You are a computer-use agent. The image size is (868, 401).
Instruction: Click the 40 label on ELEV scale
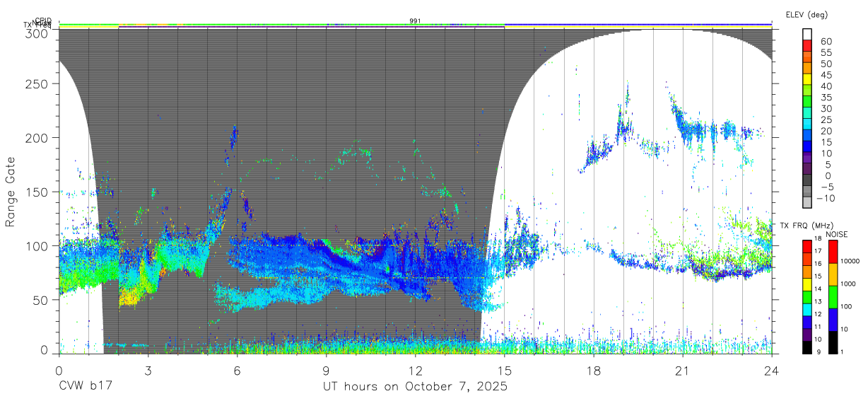pos(825,86)
